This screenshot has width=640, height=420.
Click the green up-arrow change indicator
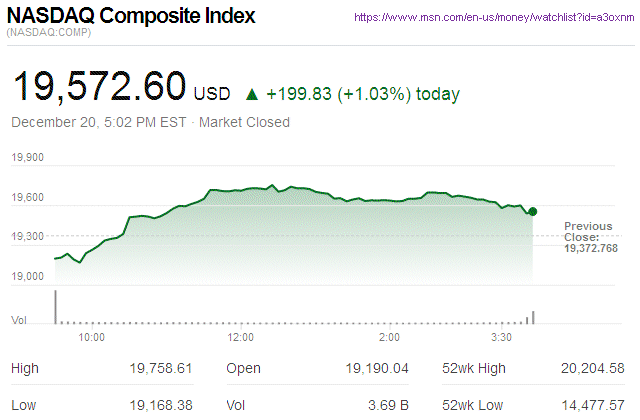[x=251, y=95]
